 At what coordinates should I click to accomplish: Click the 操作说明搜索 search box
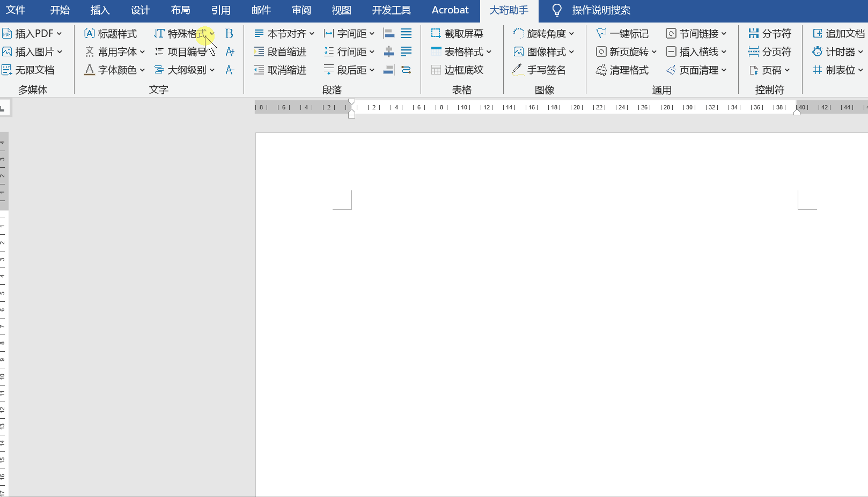coord(601,10)
